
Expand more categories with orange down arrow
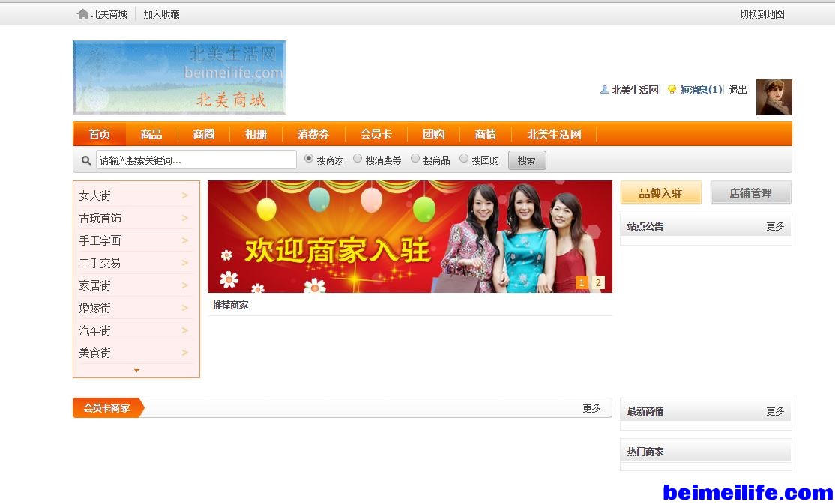(x=136, y=371)
